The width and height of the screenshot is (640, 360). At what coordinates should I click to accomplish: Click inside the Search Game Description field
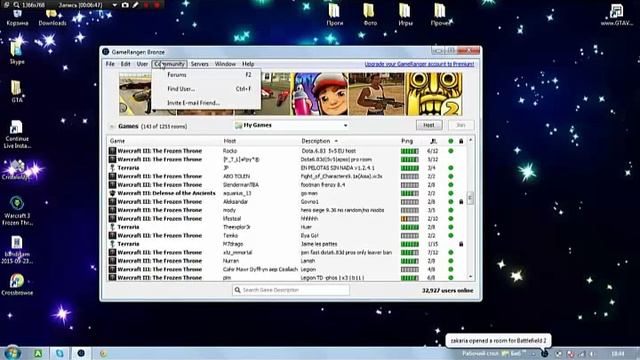click(x=291, y=290)
